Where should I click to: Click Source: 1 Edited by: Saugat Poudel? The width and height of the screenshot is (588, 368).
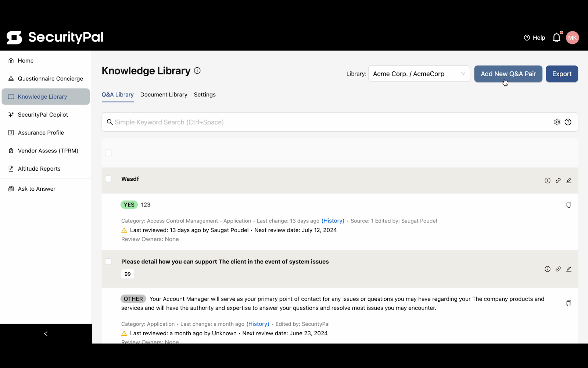click(394, 221)
